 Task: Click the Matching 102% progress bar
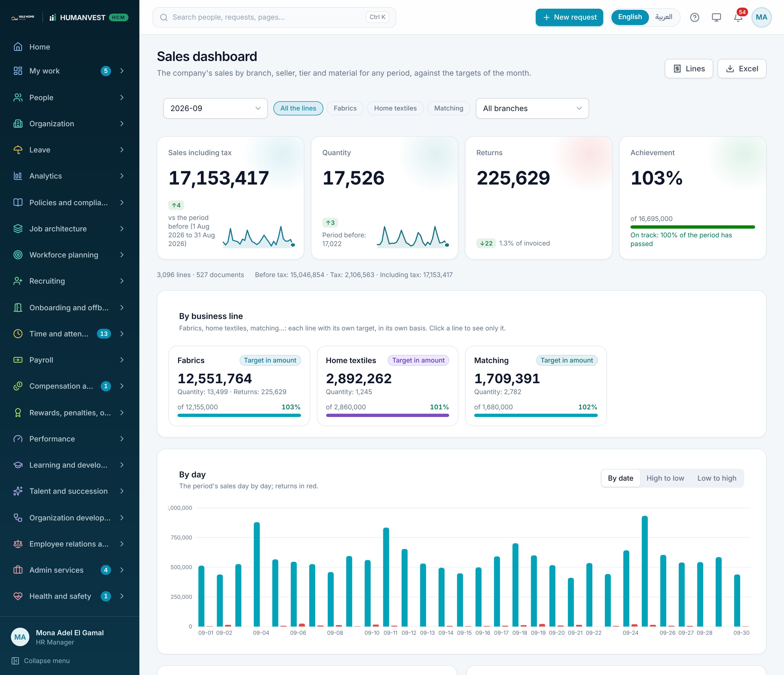536,415
